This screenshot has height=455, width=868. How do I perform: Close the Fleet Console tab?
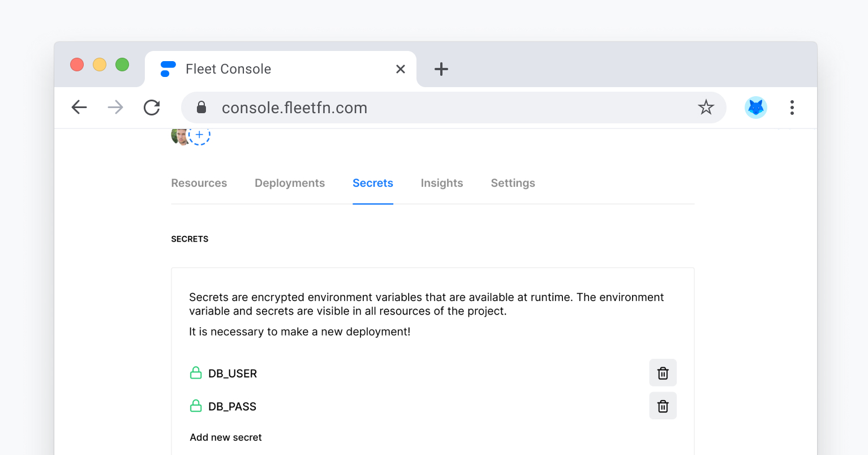[x=401, y=69]
